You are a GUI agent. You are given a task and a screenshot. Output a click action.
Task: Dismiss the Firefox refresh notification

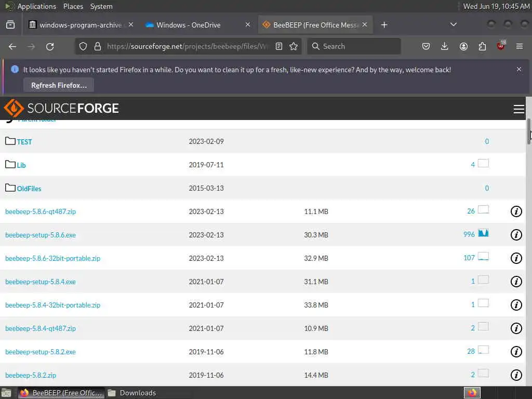[519, 69]
